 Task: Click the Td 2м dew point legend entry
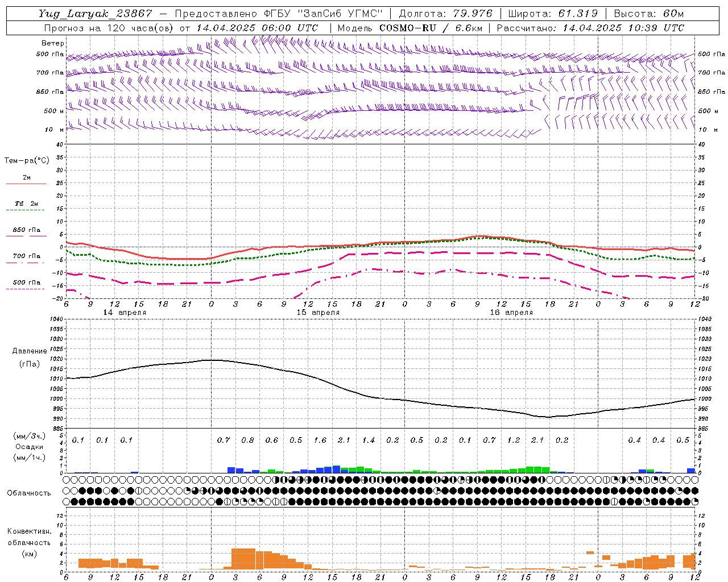tap(27, 203)
